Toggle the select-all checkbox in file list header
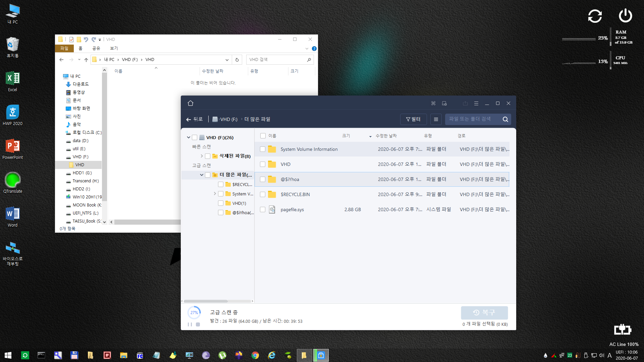 click(263, 136)
